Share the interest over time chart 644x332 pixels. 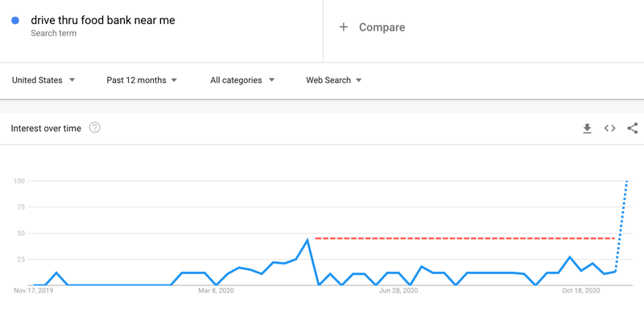point(633,129)
